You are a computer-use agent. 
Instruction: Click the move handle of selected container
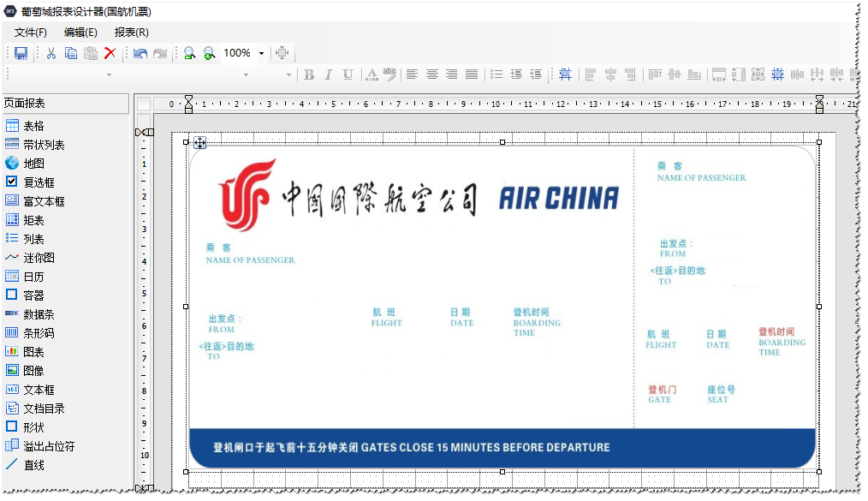tap(199, 143)
